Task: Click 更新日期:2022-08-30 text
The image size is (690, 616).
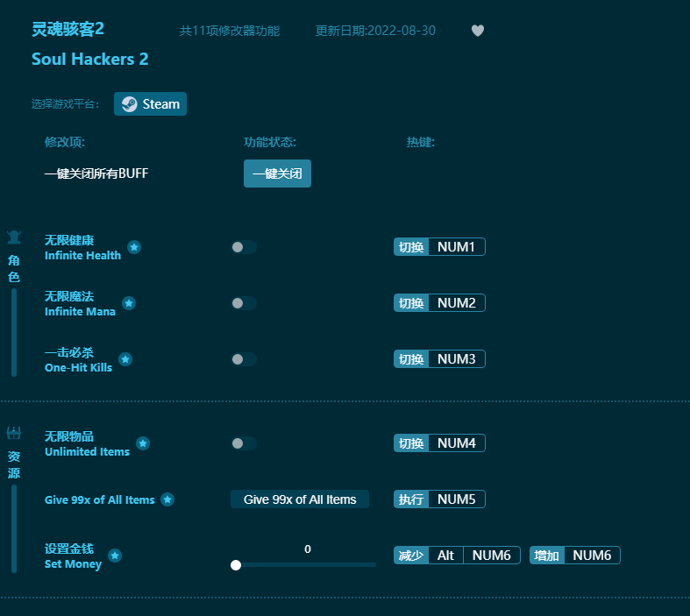Action: click(x=375, y=31)
